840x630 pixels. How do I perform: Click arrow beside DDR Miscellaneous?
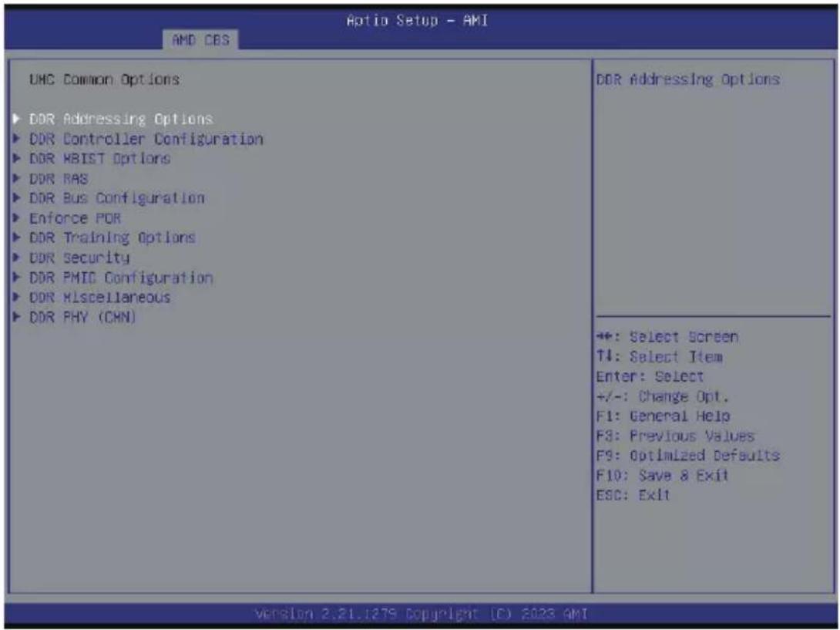(17, 298)
